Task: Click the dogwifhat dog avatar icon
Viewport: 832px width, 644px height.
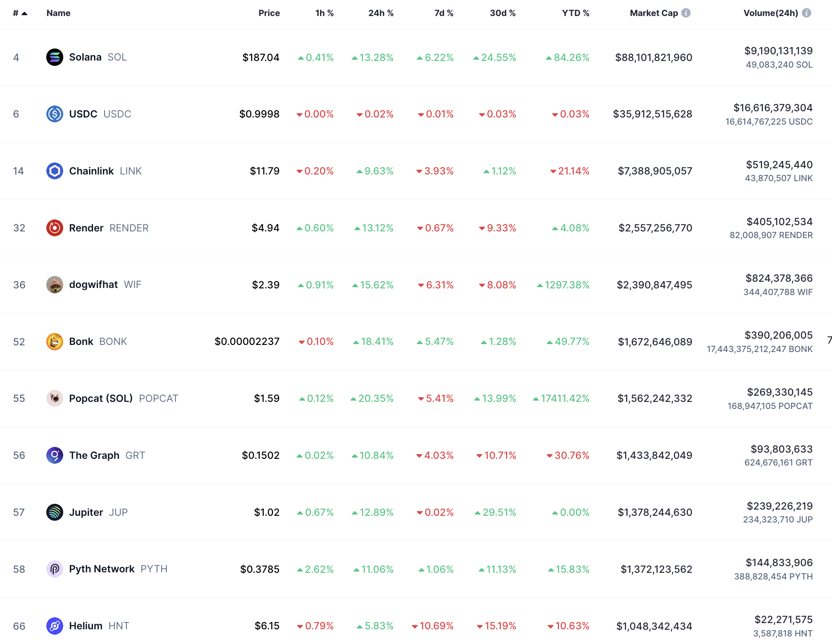Action: point(54,285)
